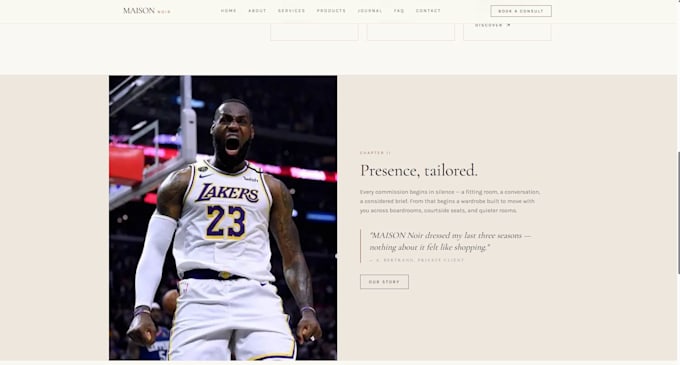Click the basketball player photo
Image resolution: width=680 pixels, height=365 pixels.
tap(223, 218)
